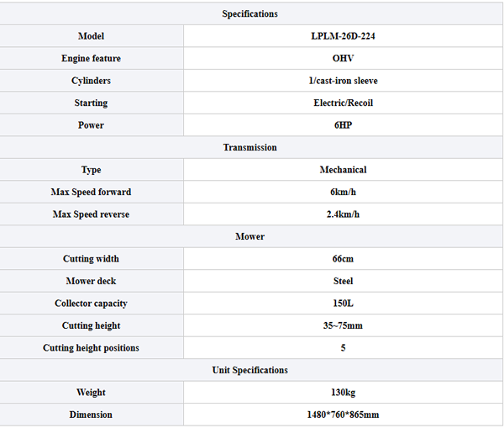Select the Electric/Recoil starting value
504x428 pixels.
[343, 103]
